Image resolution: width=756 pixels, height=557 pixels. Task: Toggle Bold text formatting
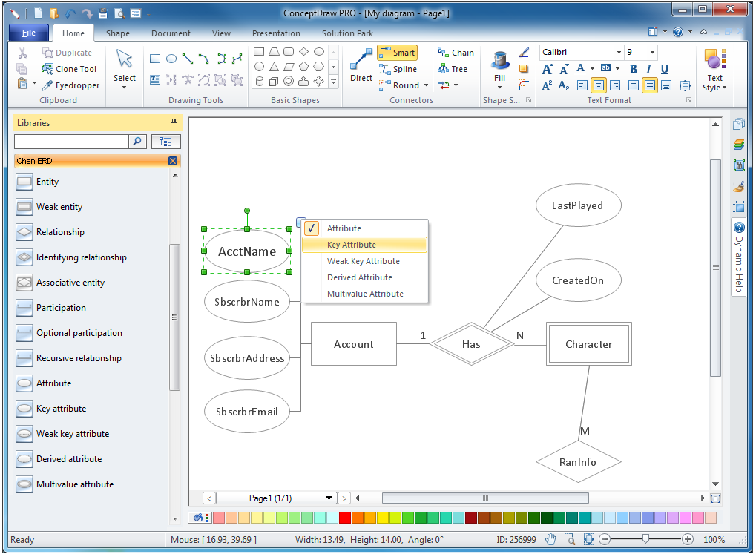[x=633, y=70]
